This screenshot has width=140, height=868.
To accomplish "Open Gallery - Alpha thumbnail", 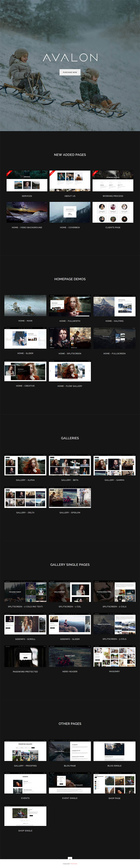I will (25, 465).
